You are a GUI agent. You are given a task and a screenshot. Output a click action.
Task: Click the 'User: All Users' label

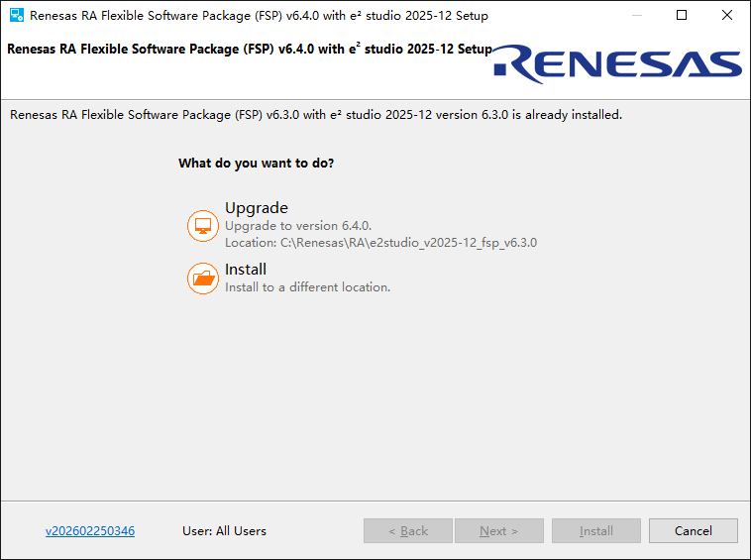click(224, 531)
